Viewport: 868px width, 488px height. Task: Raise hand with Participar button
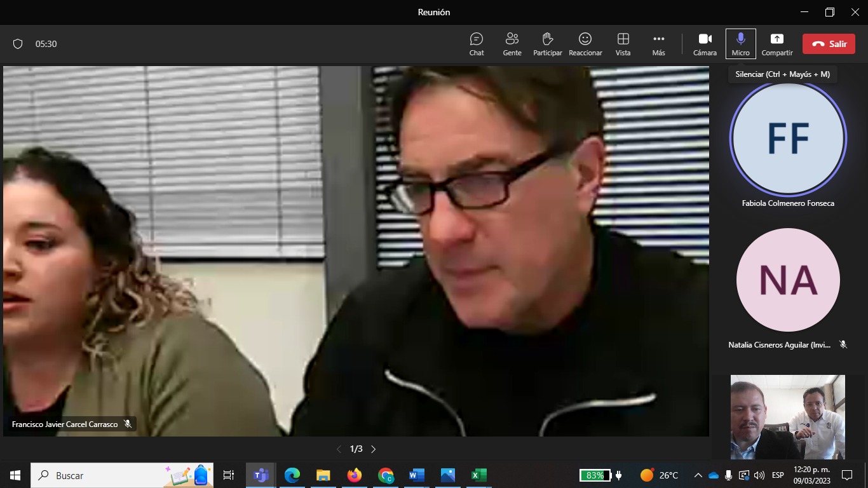[548, 44]
